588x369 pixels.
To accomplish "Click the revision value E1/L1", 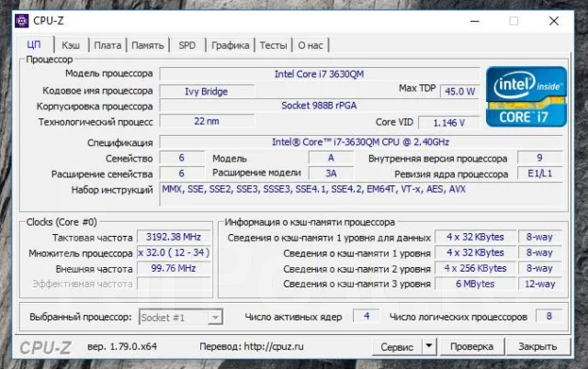I will coord(539,173).
